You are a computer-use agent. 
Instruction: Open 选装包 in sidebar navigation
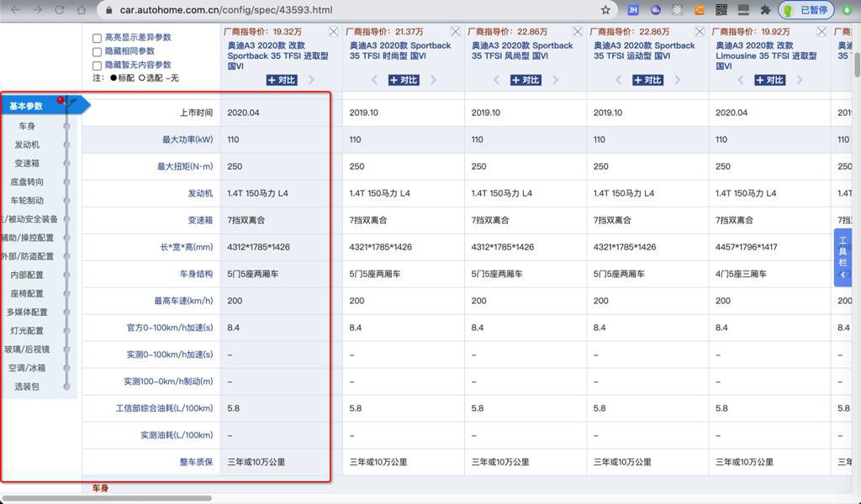point(27,386)
